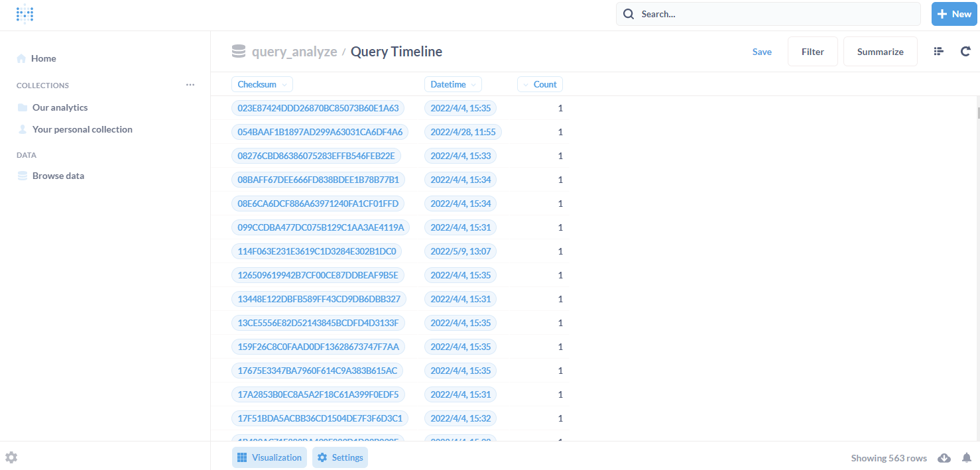Open the visualization Settings button
980x470 pixels.
tap(340, 457)
